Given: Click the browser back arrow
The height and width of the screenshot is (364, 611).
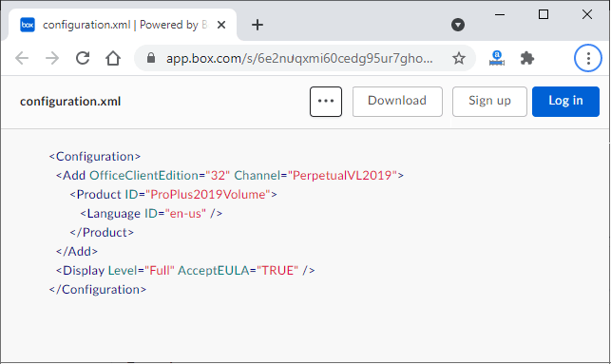Looking at the screenshot, I should point(22,59).
